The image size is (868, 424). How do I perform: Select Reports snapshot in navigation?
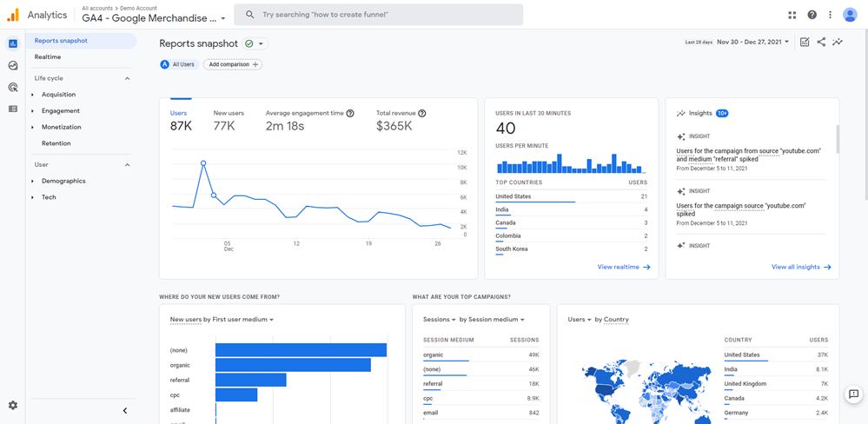point(82,41)
